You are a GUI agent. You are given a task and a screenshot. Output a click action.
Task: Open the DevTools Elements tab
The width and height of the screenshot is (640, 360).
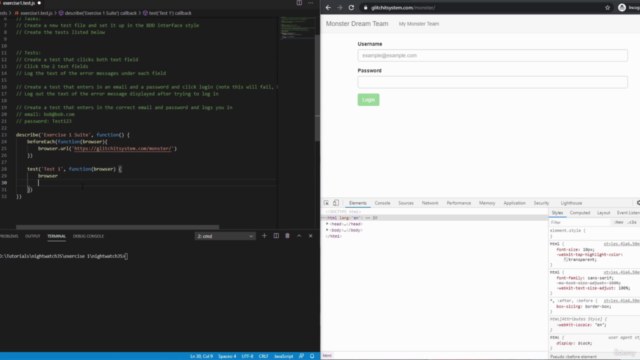pyautogui.click(x=358, y=203)
